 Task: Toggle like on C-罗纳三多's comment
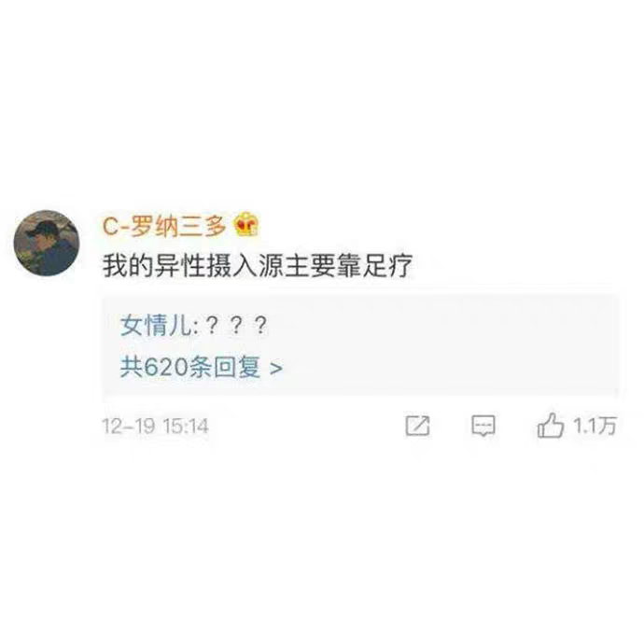point(550,426)
